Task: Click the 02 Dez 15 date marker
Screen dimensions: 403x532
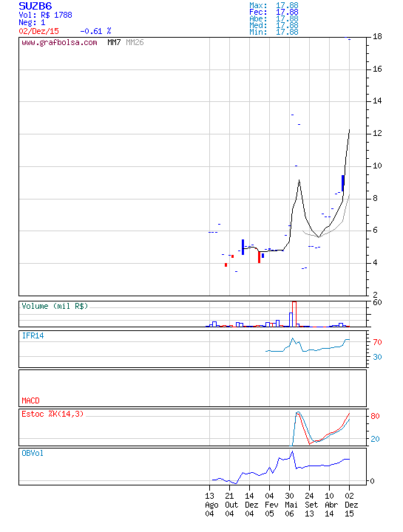Action: click(x=350, y=505)
